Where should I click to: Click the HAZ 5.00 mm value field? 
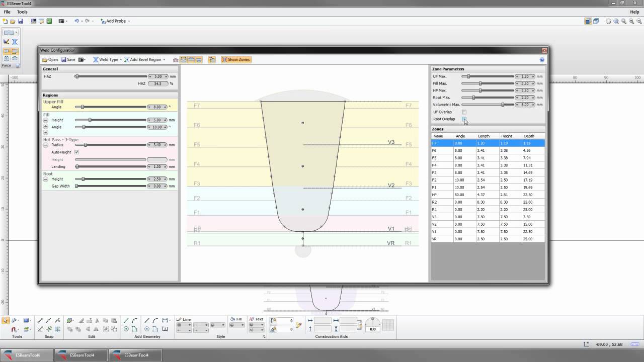click(x=157, y=76)
